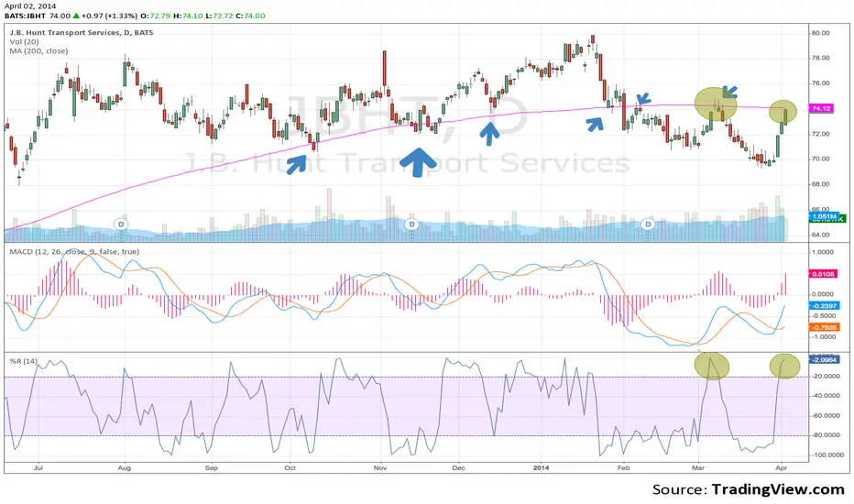Viewport: 854px width, 504px height.
Task: Click the Oct label on the time axis
Action: (x=290, y=467)
